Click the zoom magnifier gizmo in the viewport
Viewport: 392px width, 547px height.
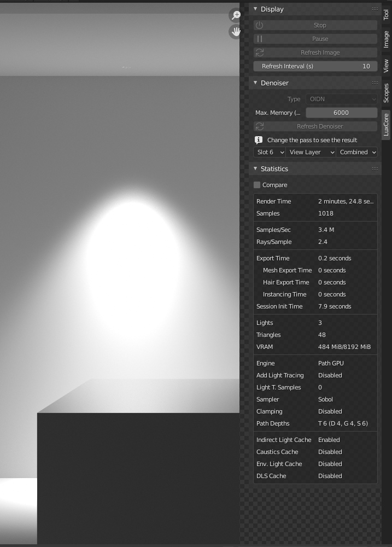[236, 15]
